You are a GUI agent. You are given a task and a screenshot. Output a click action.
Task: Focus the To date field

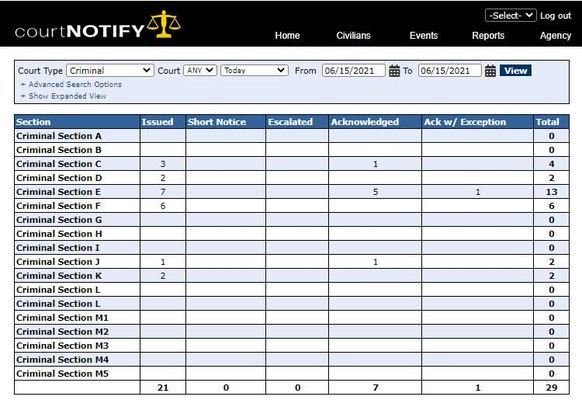pyautogui.click(x=450, y=71)
